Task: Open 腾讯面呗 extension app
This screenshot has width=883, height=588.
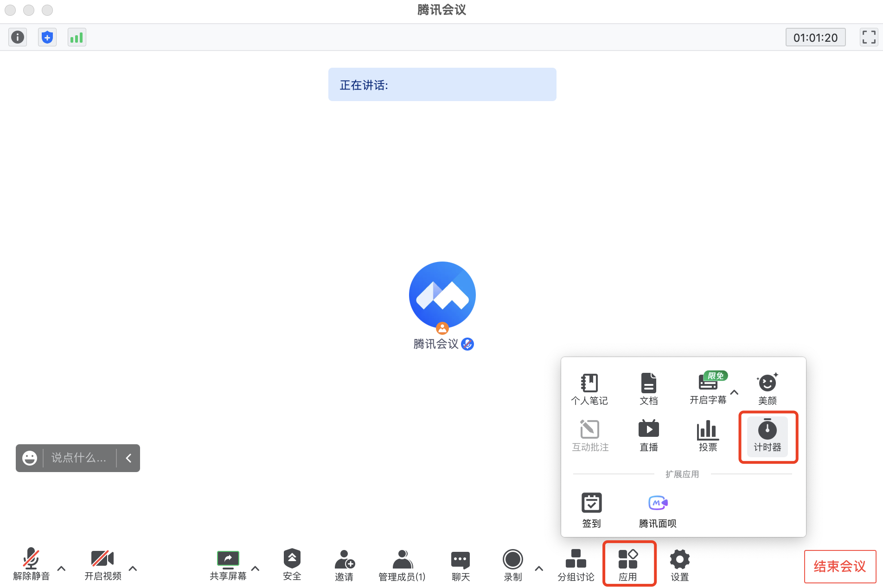Action: pos(658,511)
